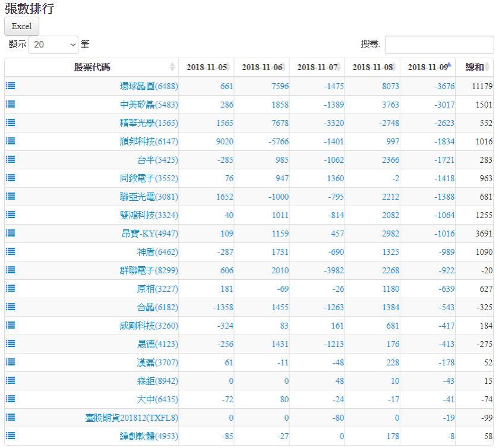Screen dimensions: 499x448
Task: Sort by the 2018-11-05 column header
Action: click(x=206, y=67)
